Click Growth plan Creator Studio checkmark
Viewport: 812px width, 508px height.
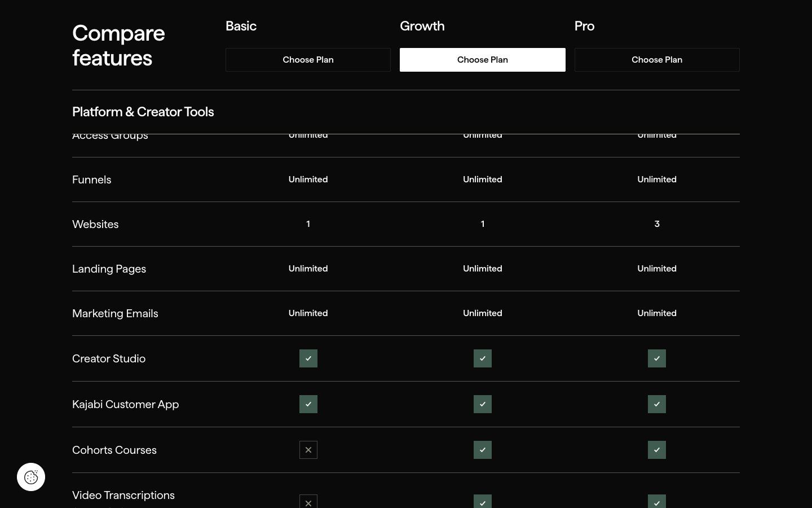coord(483,358)
